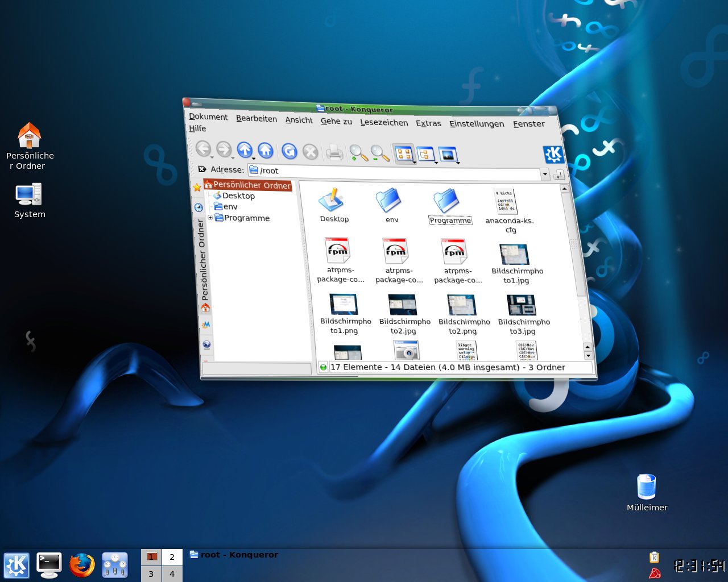The height and width of the screenshot is (582, 728).
Task: Expand the Programme tree node
Action: pyautogui.click(x=210, y=217)
